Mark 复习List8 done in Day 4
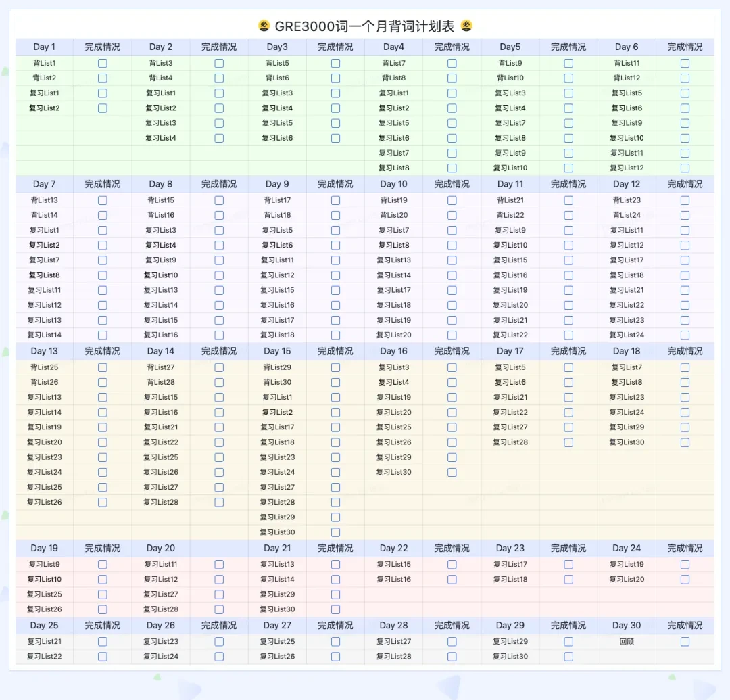The width and height of the screenshot is (730, 700). [x=452, y=168]
